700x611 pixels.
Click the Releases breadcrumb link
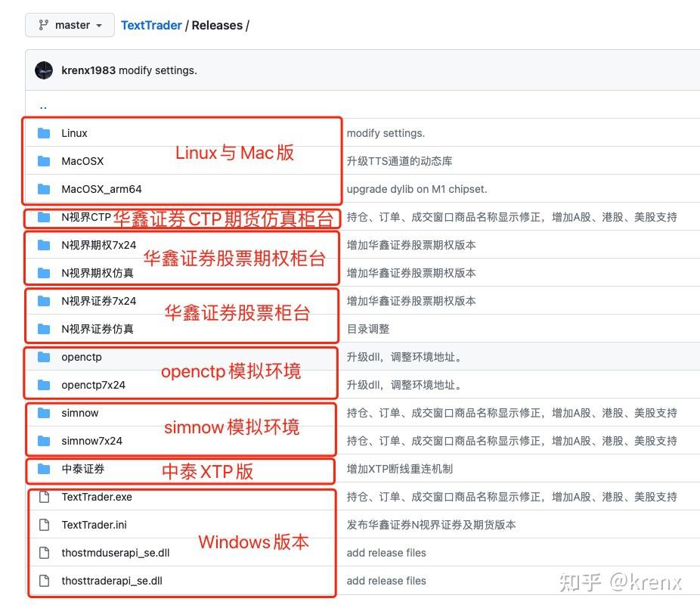pos(218,25)
